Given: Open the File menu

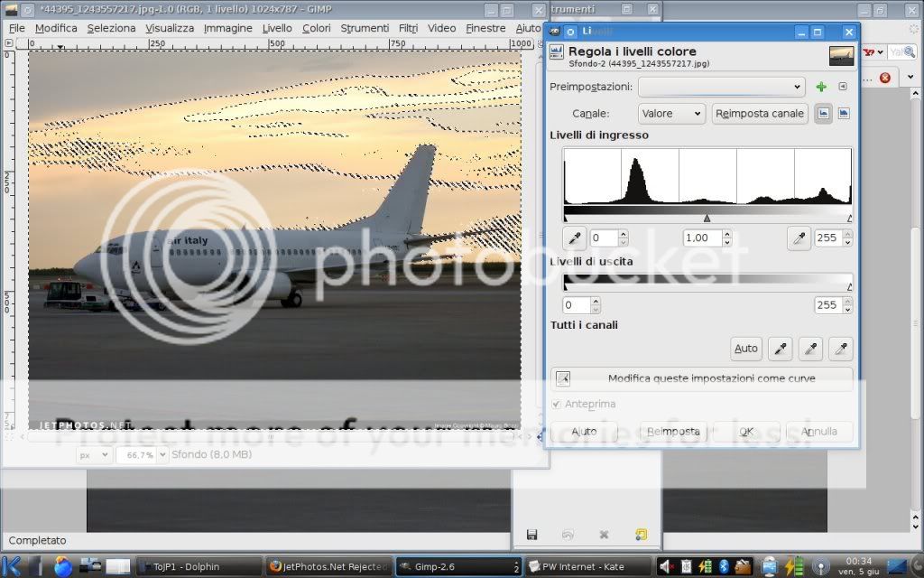Looking at the screenshot, I should [x=16, y=28].
